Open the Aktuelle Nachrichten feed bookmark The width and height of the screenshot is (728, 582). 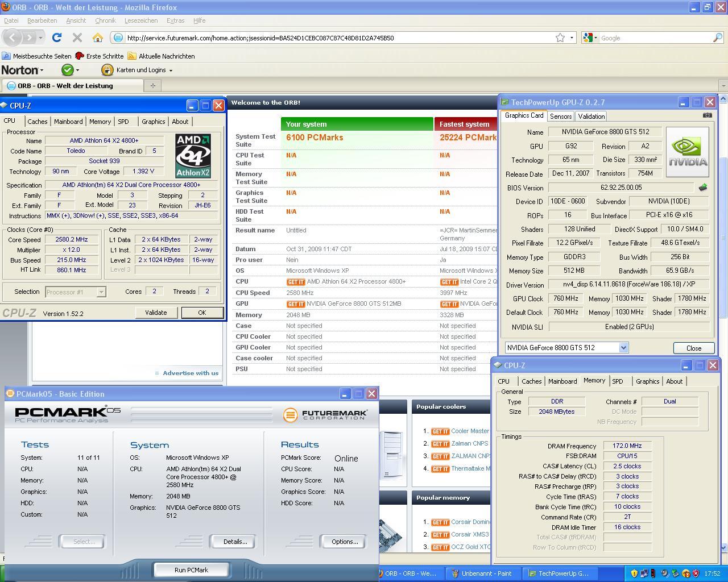(161, 56)
